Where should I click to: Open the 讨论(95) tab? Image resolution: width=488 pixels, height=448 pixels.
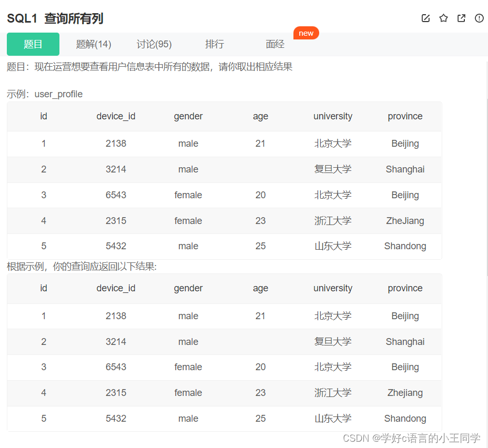[154, 44]
